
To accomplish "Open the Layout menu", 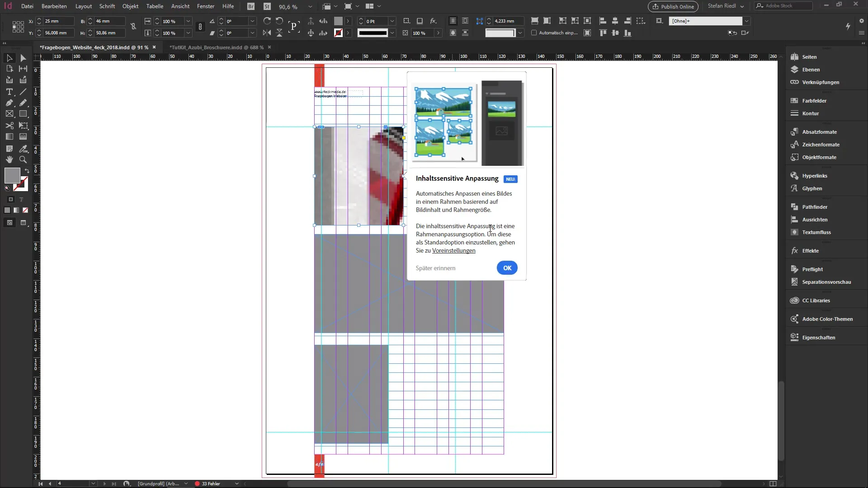I will tap(84, 6).
